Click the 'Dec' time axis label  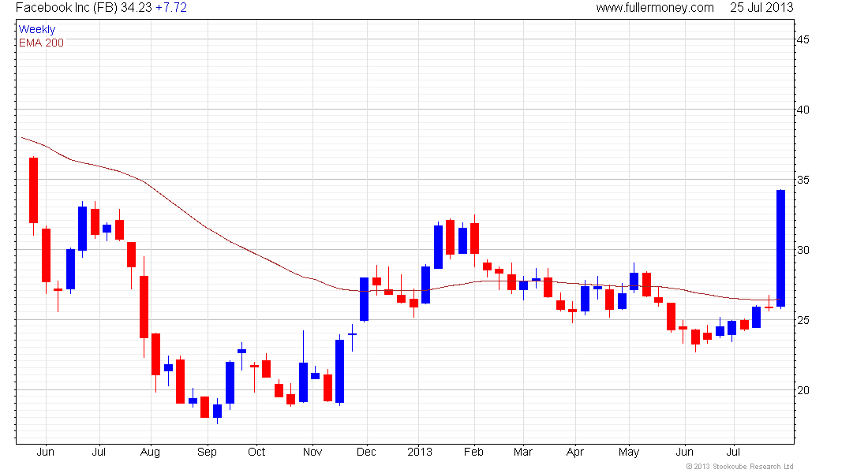point(366,452)
